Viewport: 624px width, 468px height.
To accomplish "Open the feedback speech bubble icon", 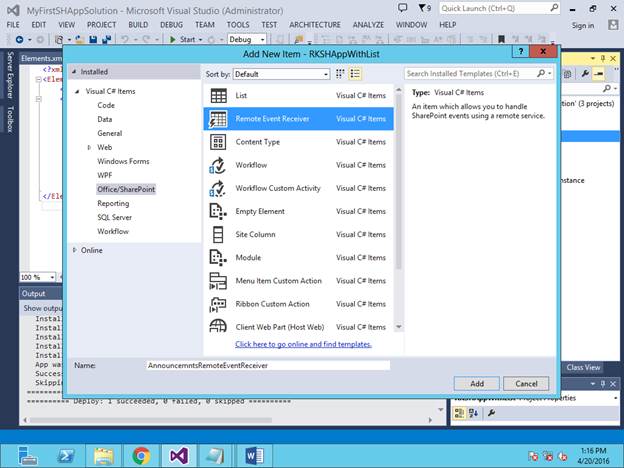I will click(x=403, y=8).
